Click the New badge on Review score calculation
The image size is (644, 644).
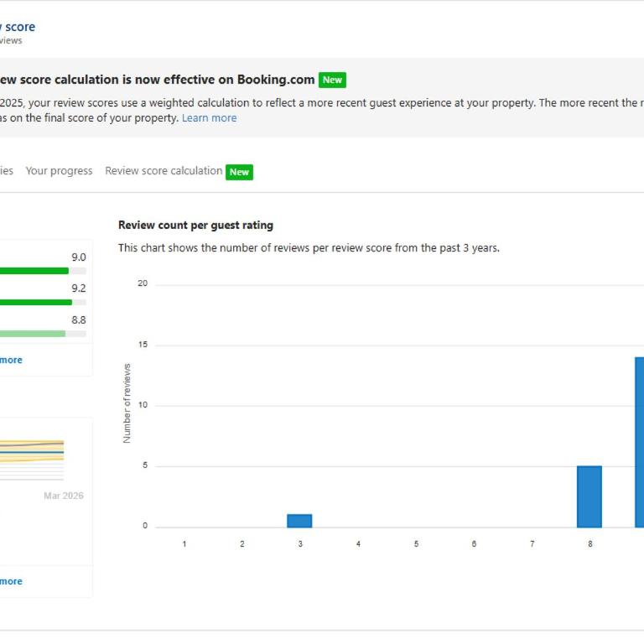click(239, 172)
